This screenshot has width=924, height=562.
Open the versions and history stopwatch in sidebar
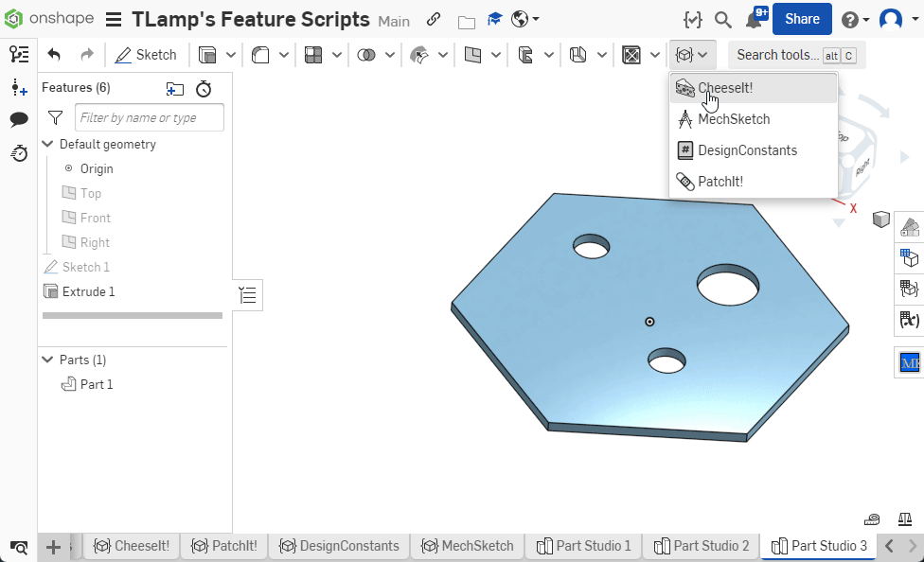pyautogui.click(x=19, y=153)
